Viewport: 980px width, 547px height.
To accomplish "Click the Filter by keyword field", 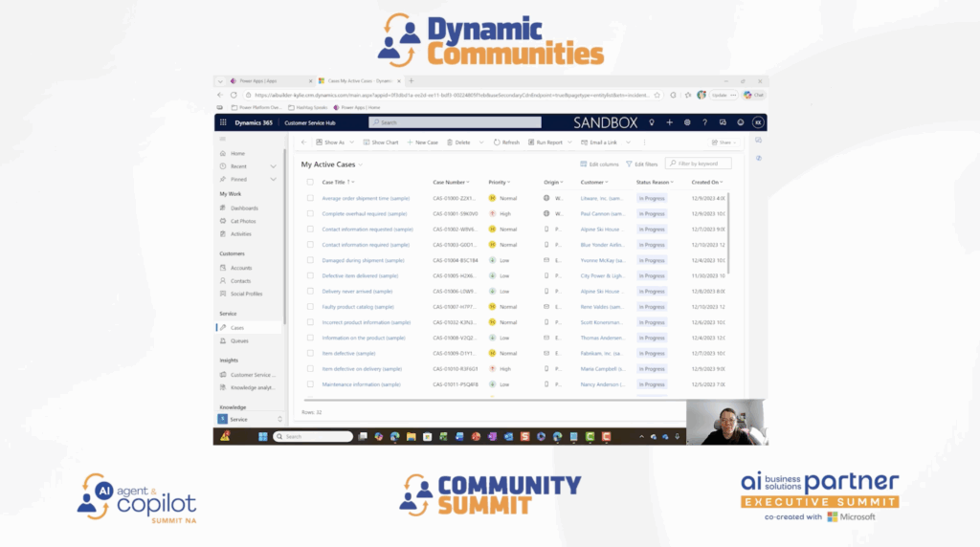I will [702, 164].
